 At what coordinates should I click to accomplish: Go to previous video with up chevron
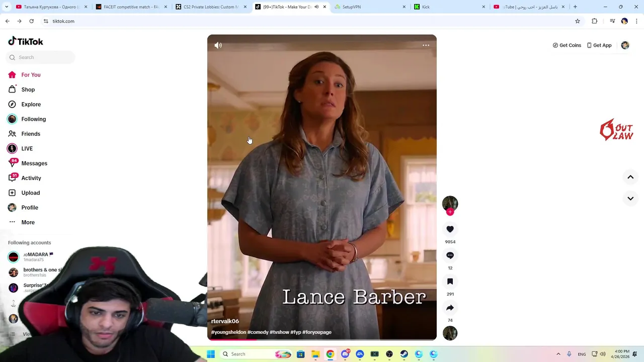630,177
